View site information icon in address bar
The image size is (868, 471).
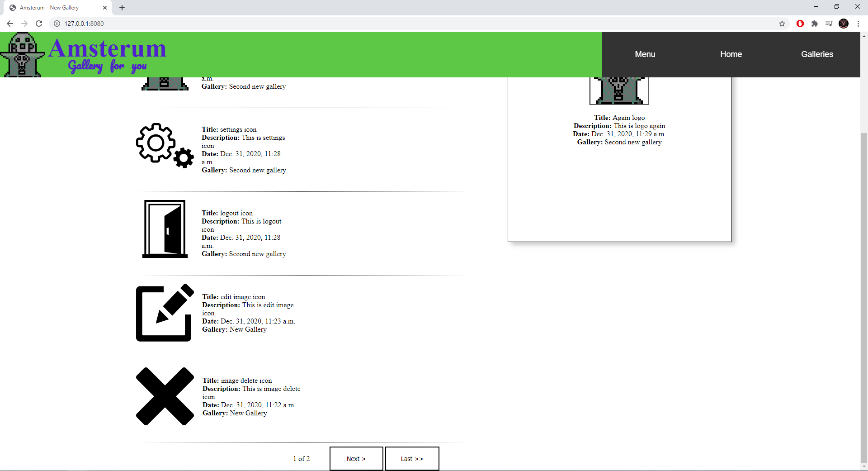[57, 24]
